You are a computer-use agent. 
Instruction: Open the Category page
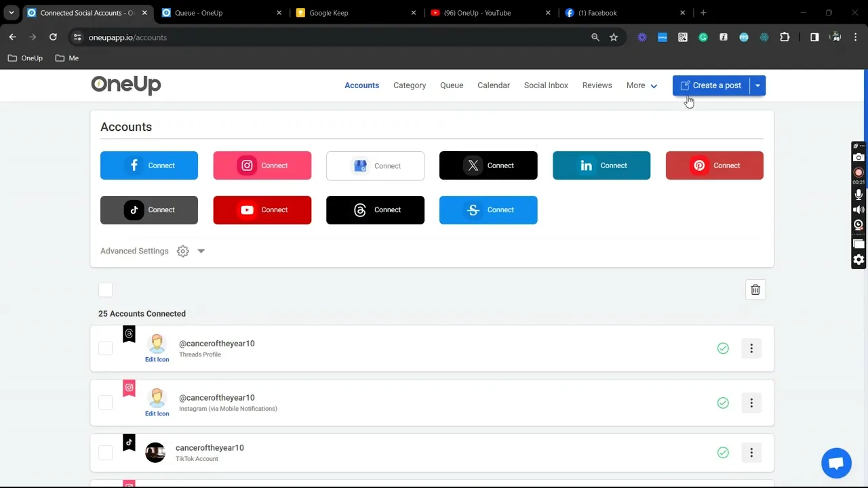410,85
